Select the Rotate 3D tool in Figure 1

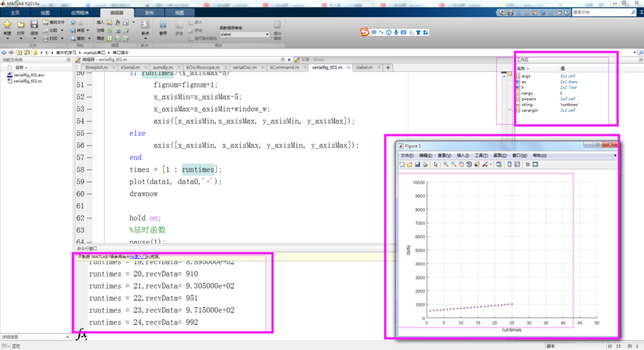[x=469, y=164]
